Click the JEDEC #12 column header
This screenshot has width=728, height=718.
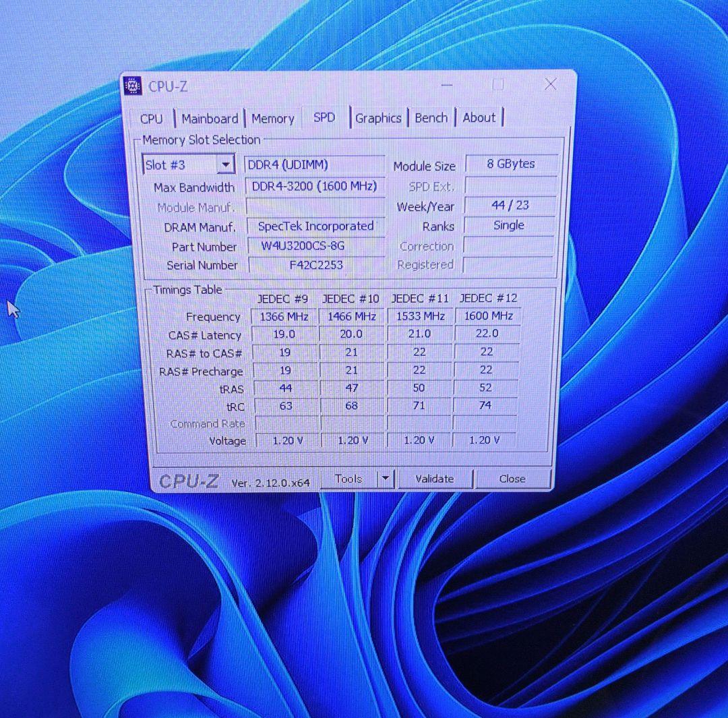coord(489,298)
